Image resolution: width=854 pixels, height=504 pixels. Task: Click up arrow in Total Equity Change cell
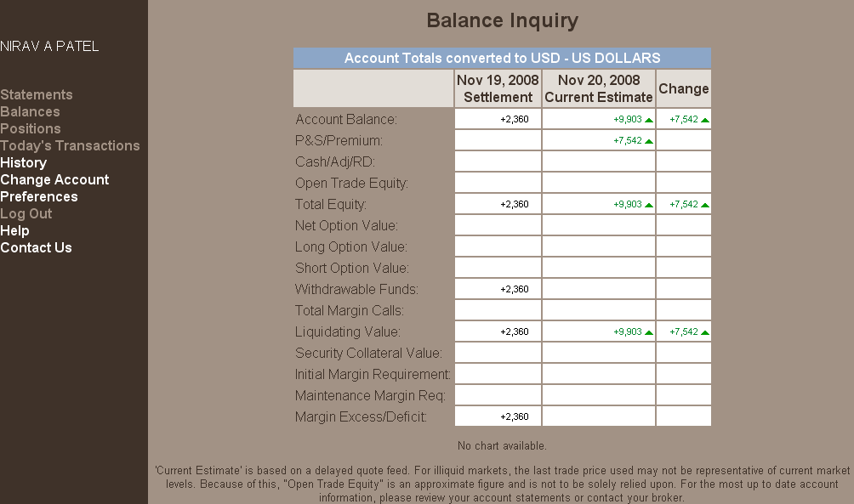(x=705, y=205)
